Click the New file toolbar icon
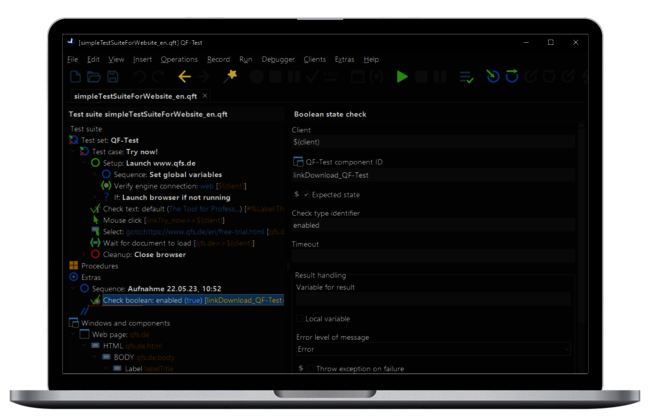Image resolution: width=650 pixels, height=418 pixels. pyautogui.click(x=76, y=76)
